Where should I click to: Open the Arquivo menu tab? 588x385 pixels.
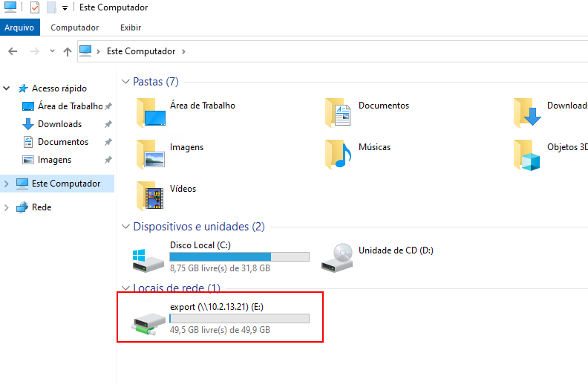[20, 27]
